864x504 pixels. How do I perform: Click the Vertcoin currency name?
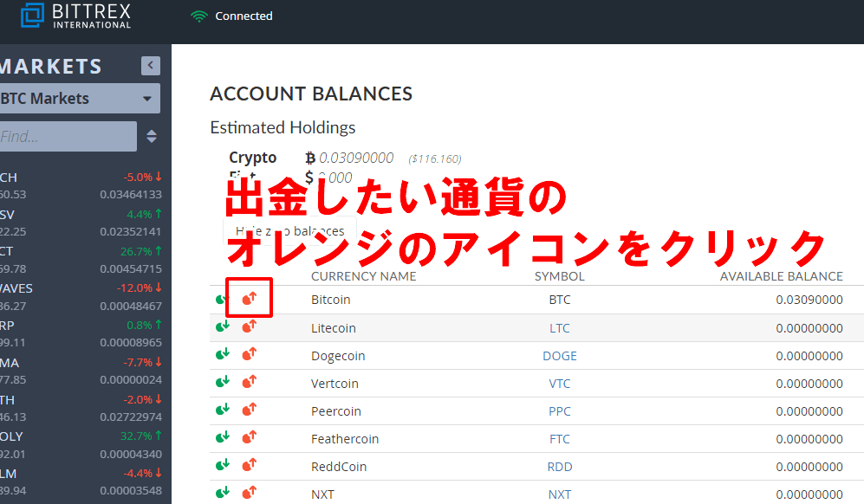click(335, 384)
